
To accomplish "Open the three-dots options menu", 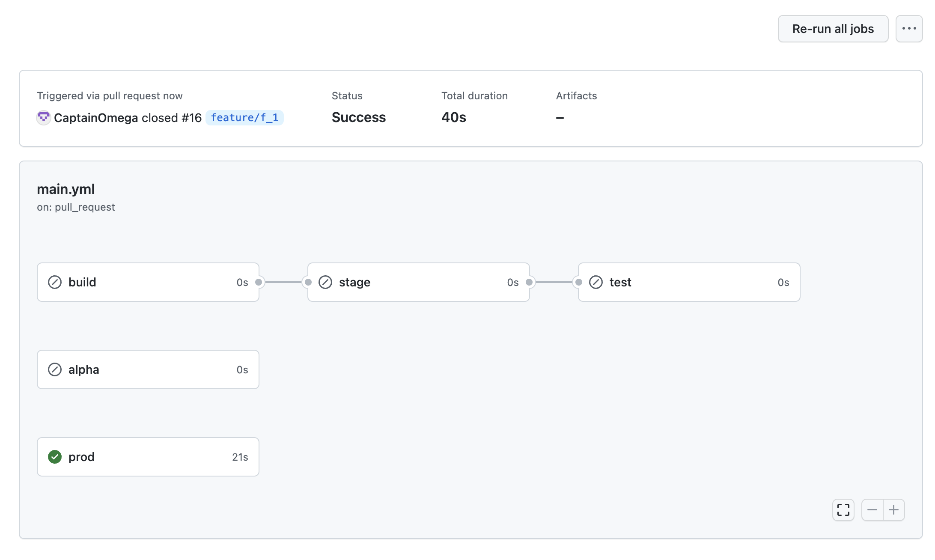I will point(909,29).
